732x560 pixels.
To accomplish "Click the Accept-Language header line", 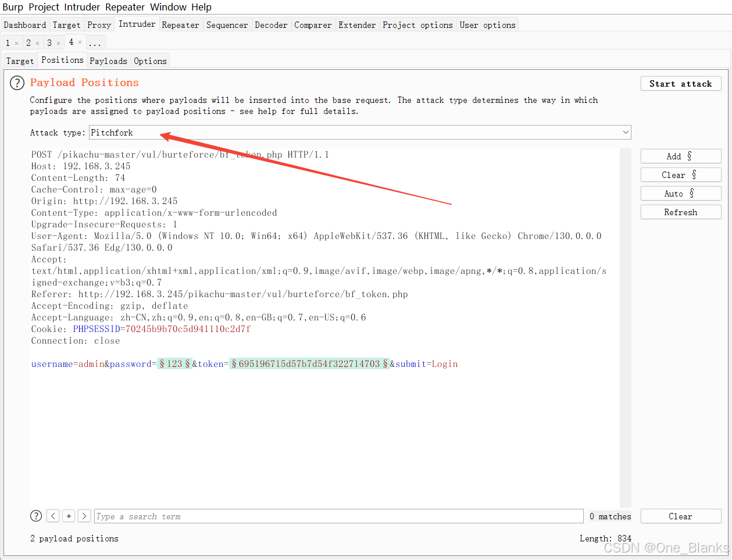I will click(199, 317).
